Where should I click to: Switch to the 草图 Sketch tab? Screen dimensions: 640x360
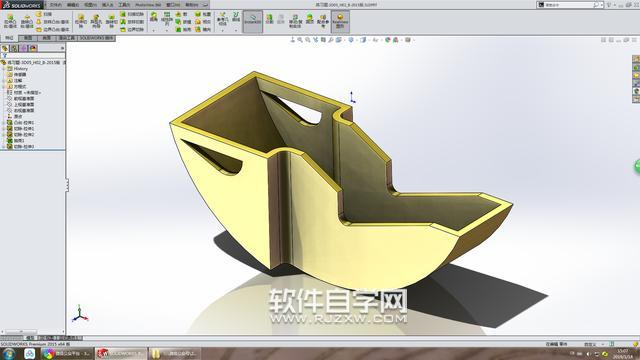tap(28, 38)
